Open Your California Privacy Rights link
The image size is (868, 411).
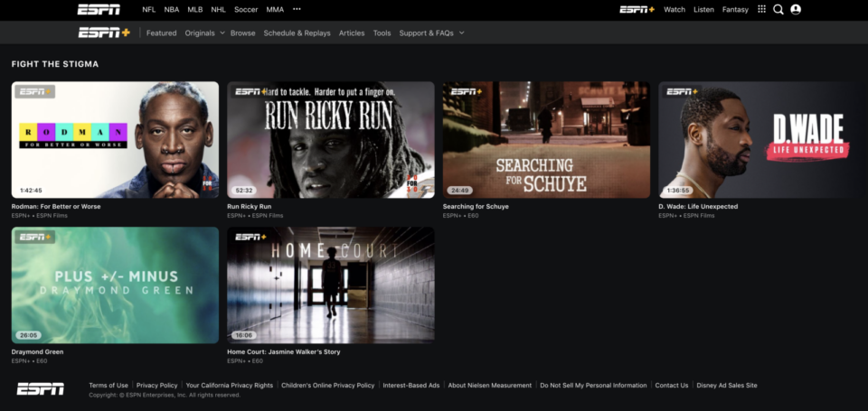(229, 386)
